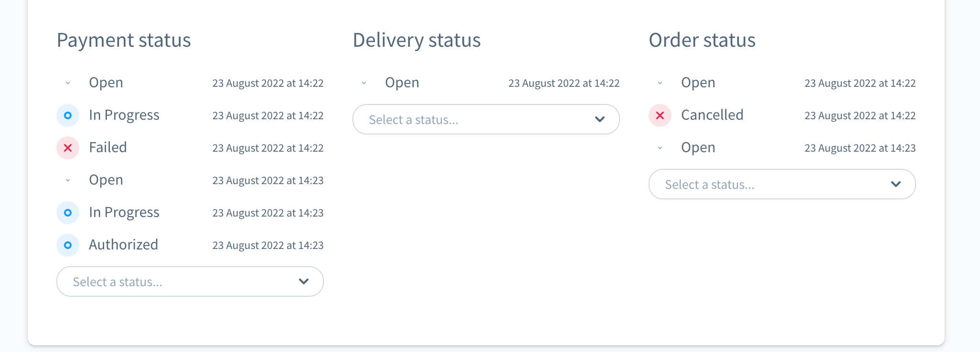Click the Delivery status heading
The image size is (980, 352).
click(416, 40)
